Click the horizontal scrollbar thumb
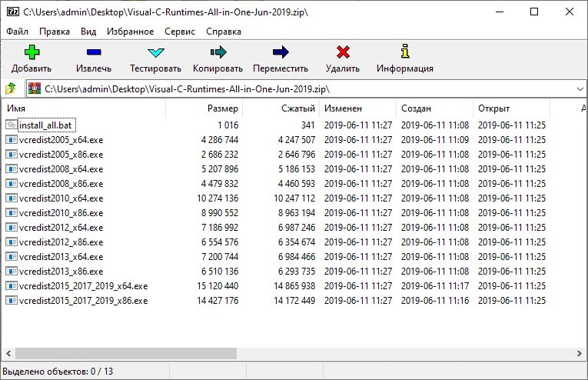Image resolution: width=588 pixels, height=380 pixels. (126, 353)
